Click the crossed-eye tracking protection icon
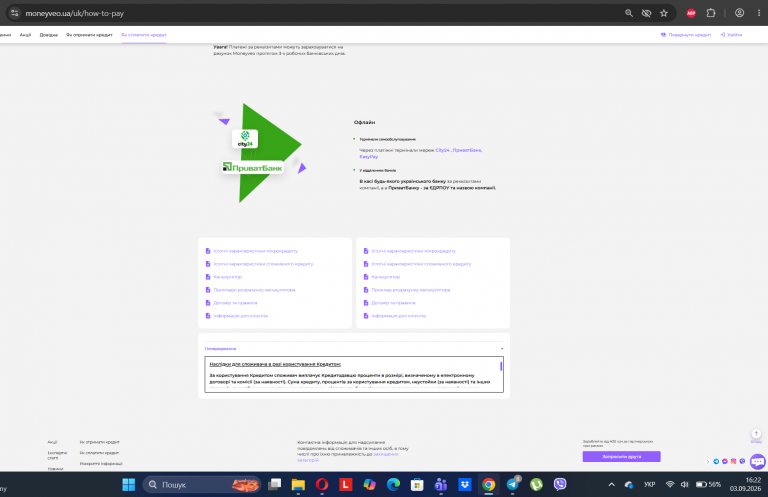This screenshot has height=497, width=768. [647, 13]
